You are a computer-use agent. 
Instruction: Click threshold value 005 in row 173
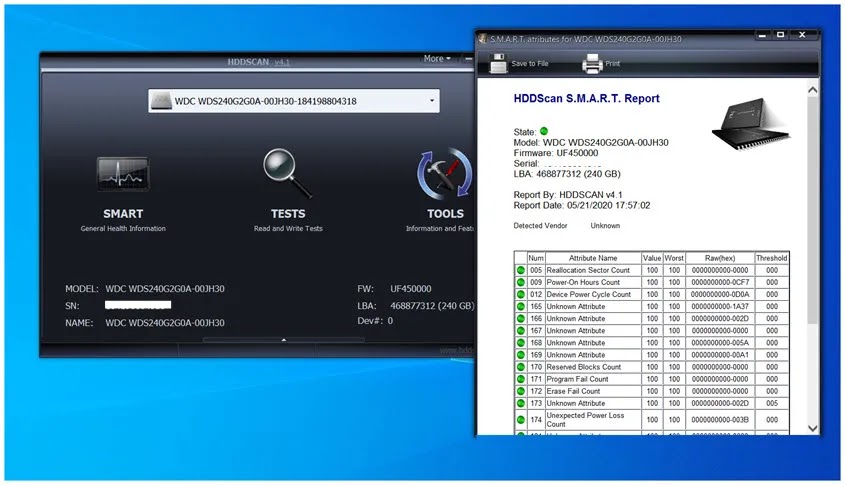click(x=772, y=403)
